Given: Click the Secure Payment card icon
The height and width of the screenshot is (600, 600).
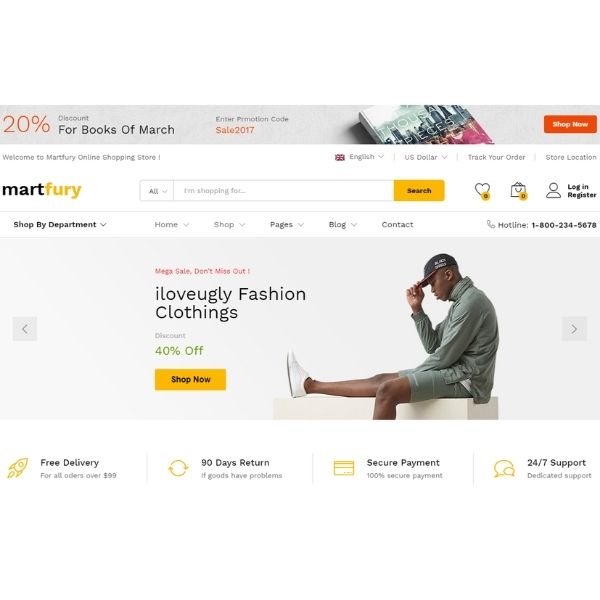Looking at the screenshot, I should (344, 468).
